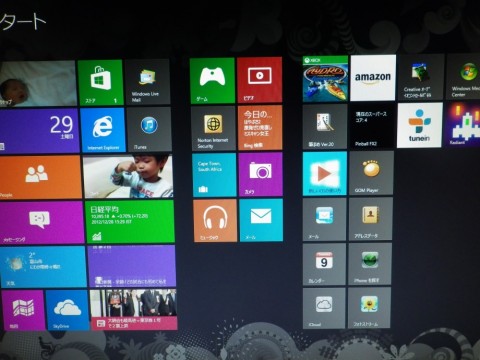Open the red Video tile

pyautogui.click(x=259, y=80)
